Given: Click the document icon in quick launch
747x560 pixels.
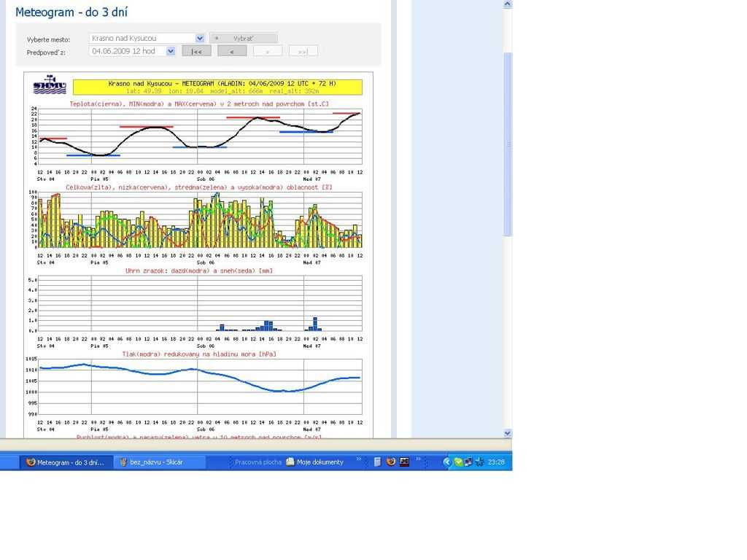Looking at the screenshot, I should (377, 462).
